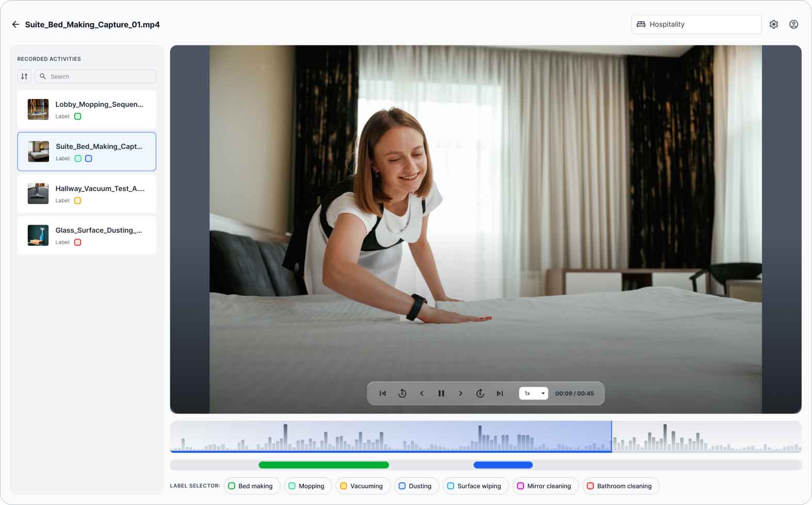Pause the video playback

[x=441, y=393]
